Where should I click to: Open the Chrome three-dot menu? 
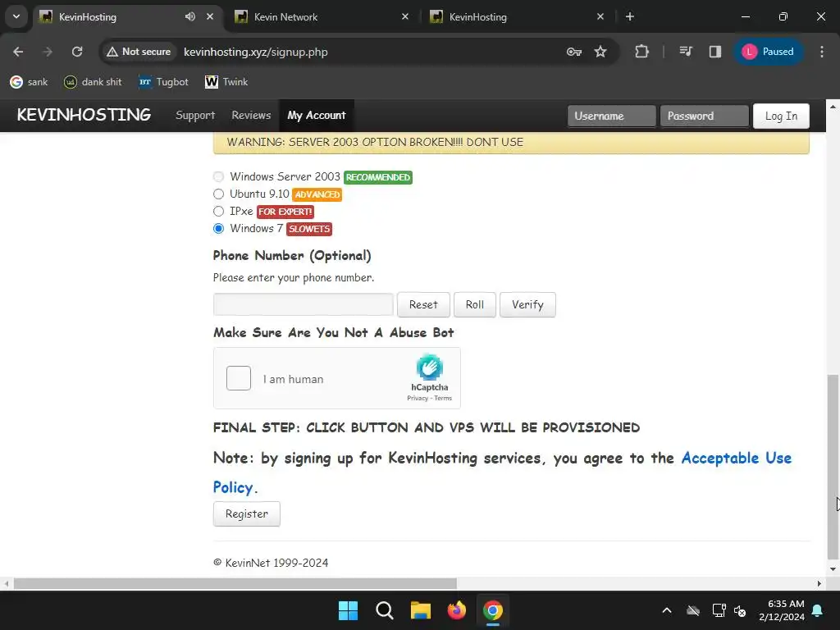pyautogui.click(x=822, y=52)
